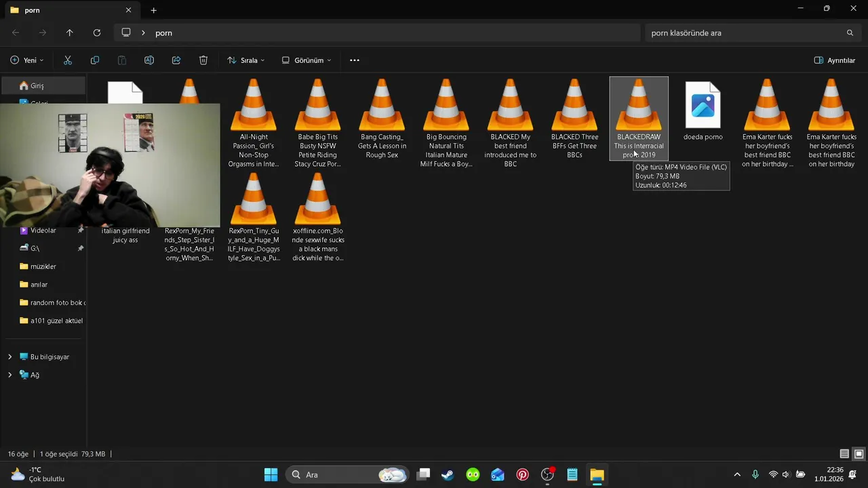Click the monitor icon in address bar
Screen dimensions: 868x488
click(x=126, y=33)
